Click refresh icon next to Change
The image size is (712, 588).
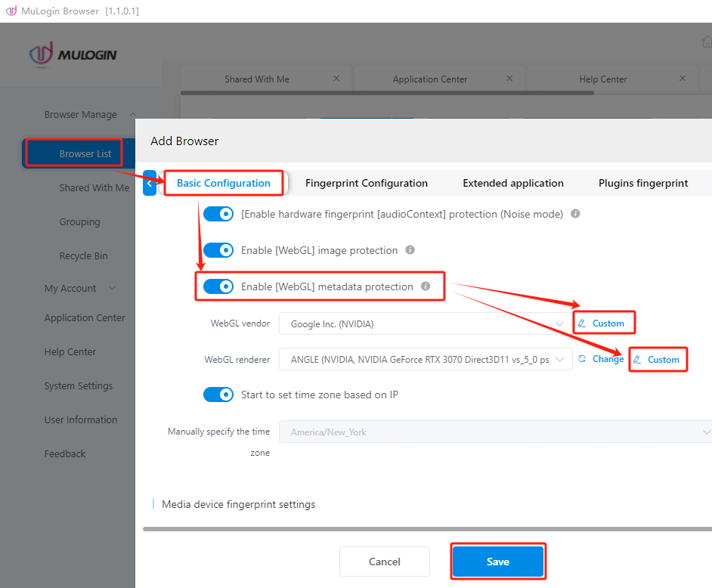tap(582, 359)
